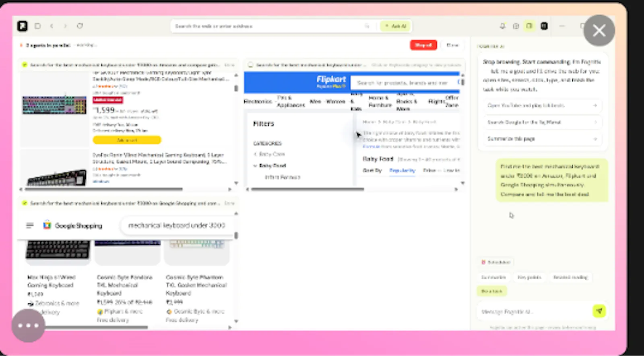
Task: Click the three-dots circle button
Action: click(x=28, y=326)
